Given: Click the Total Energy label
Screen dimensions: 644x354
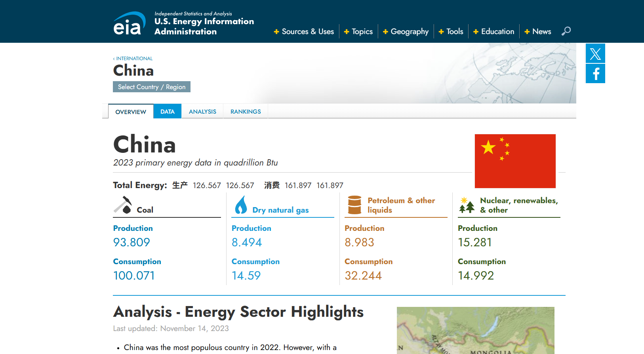Looking at the screenshot, I should tap(140, 185).
